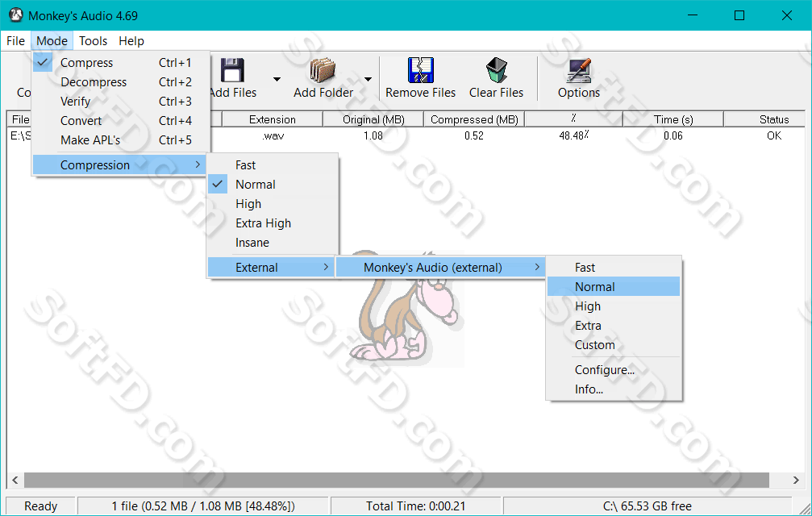Switch mode to Convert
Image resolution: width=812 pixels, height=516 pixels.
pyautogui.click(x=121, y=121)
